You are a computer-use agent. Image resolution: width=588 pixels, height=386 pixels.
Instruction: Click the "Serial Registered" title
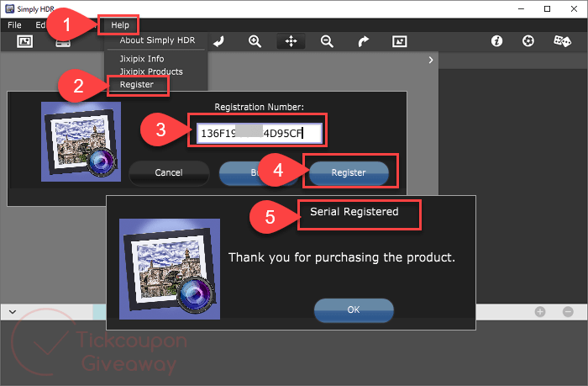click(x=354, y=212)
